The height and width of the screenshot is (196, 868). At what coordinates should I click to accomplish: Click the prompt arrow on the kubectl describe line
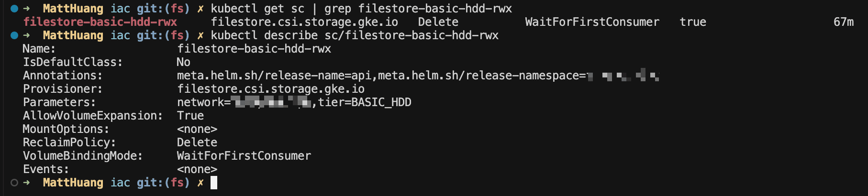coord(27,35)
